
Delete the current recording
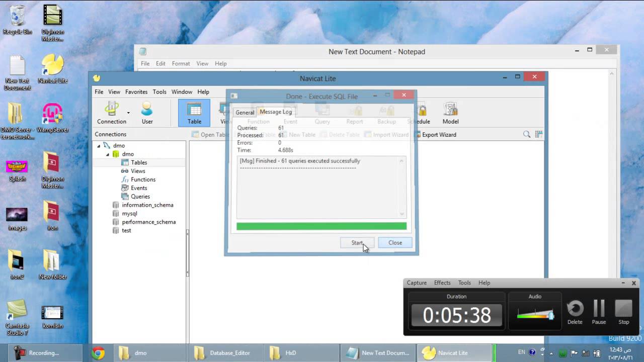click(x=575, y=312)
